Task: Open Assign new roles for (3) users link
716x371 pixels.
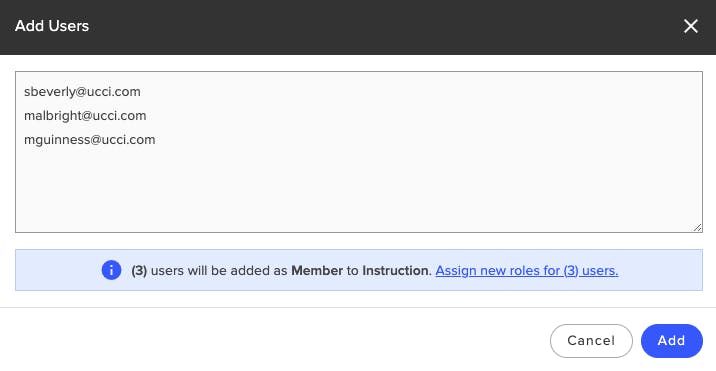Action: (x=526, y=270)
